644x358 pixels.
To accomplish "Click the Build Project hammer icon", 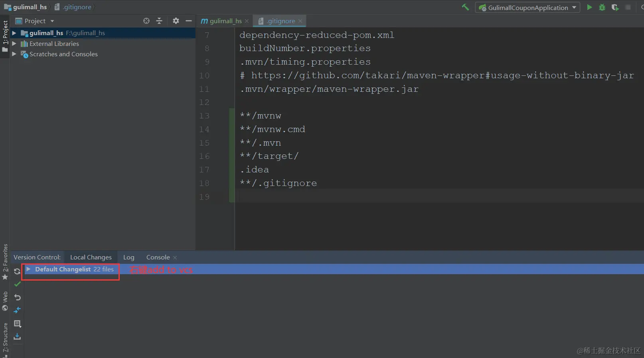I will 465,7.
